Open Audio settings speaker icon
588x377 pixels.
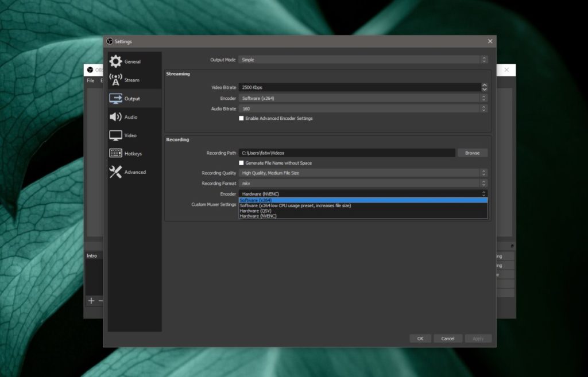[x=115, y=117]
